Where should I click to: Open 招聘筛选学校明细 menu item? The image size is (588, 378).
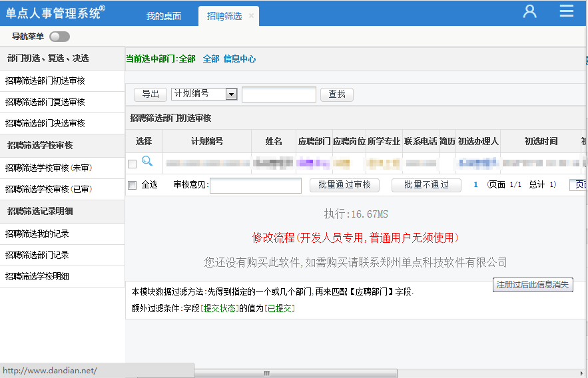62,277
